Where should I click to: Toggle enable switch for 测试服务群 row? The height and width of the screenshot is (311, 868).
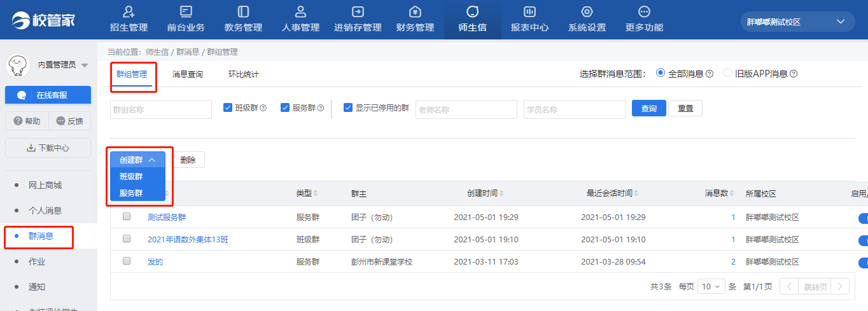(x=863, y=218)
